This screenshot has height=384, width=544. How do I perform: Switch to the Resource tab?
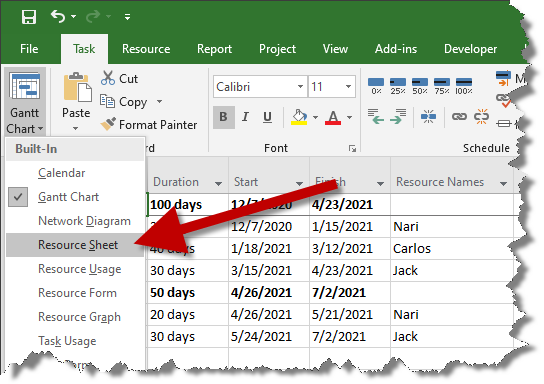coord(146,49)
